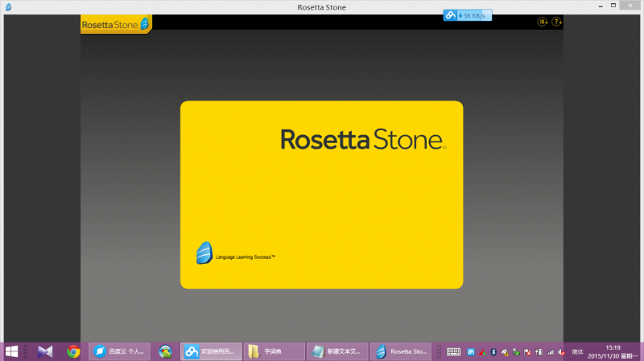
Task: Minimize the Rosetta Stone window
Action: [x=601, y=6]
